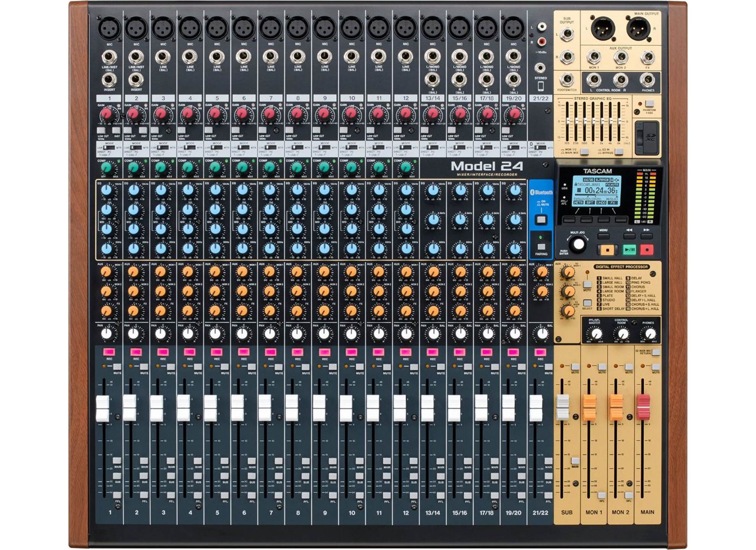
Task: Click the channel 13/14 fader cap
Action: [428, 408]
